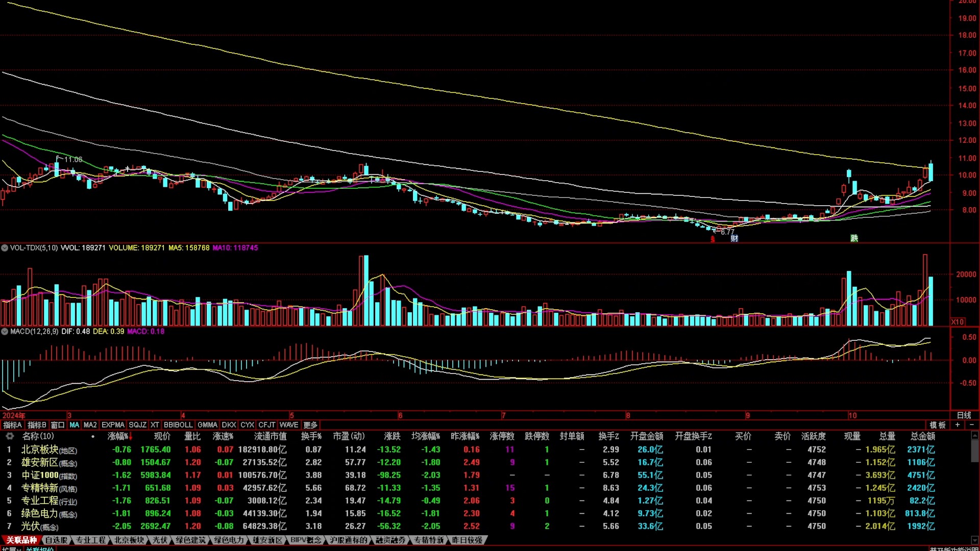Sort by 市盈(动) column header
The width and height of the screenshot is (980, 551).
[x=349, y=436]
